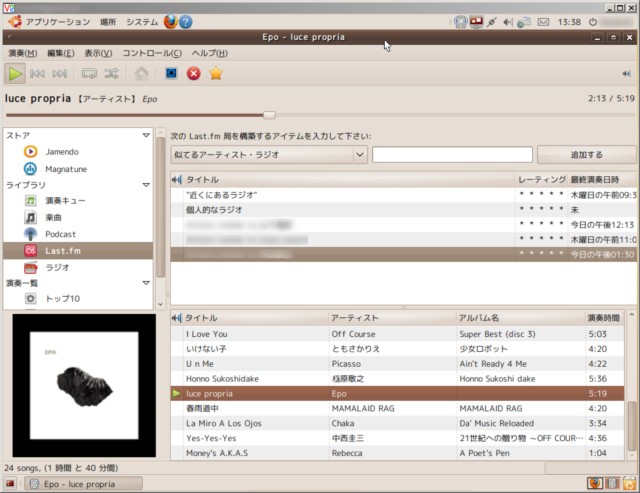
Task: Open the ラジオ source
Action: click(x=57, y=268)
